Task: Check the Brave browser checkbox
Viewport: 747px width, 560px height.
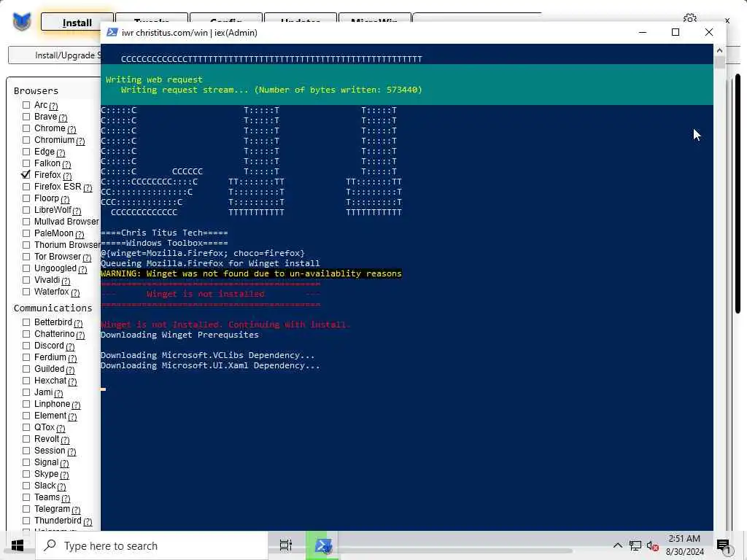Action: pos(26,117)
